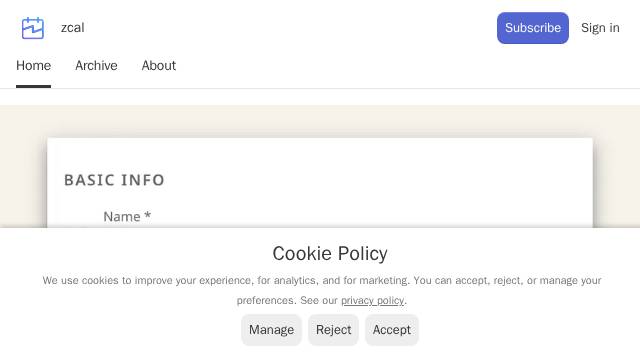Reject cookies in the banner

tap(333, 330)
